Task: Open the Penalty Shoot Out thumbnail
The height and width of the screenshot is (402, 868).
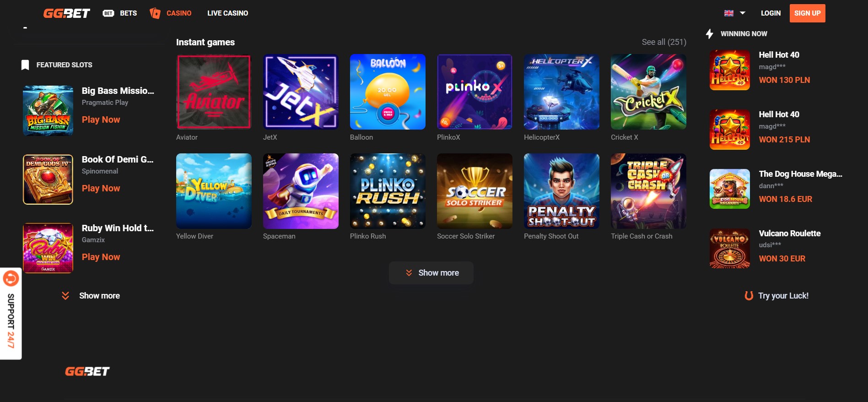Action: tap(562, 191)
